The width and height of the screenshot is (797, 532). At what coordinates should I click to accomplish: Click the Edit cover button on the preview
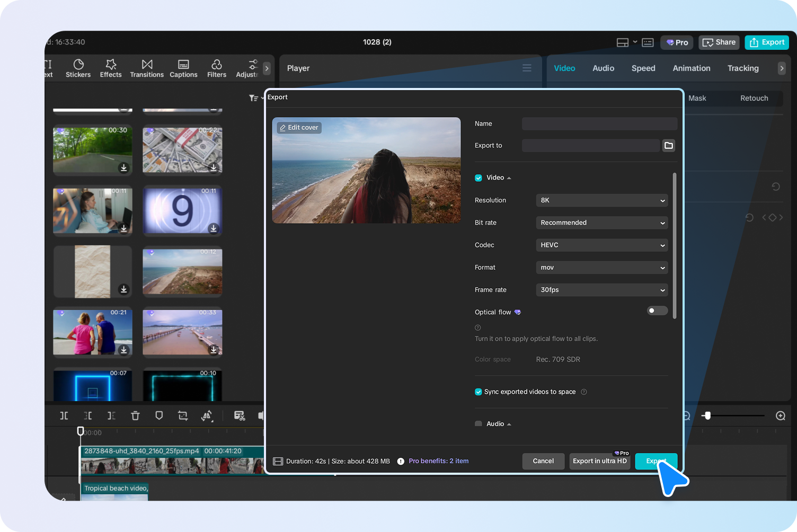pos(298,127)
